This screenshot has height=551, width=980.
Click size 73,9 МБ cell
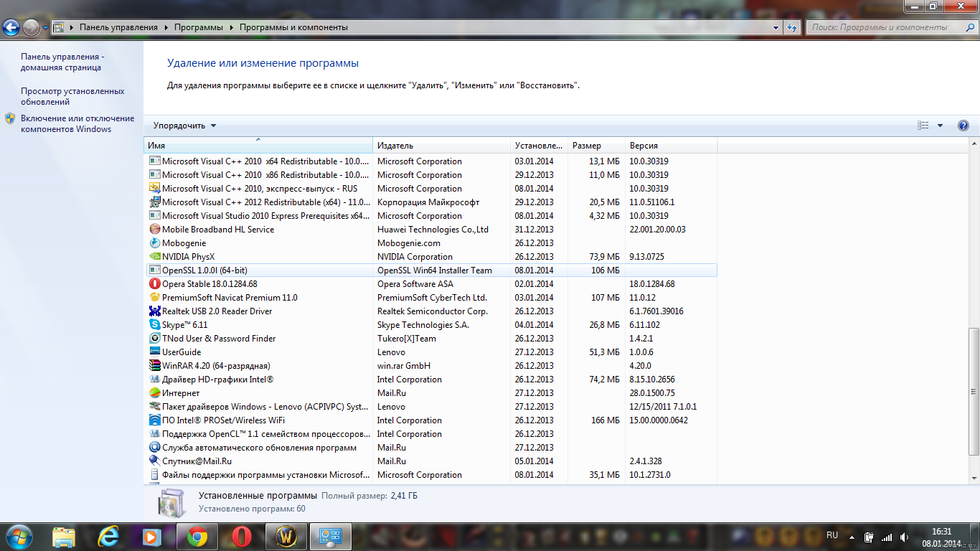603,257
